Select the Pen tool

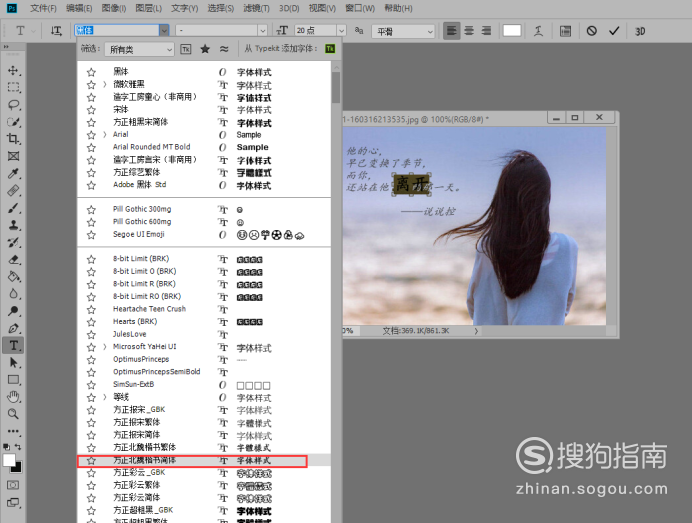pos(13,328)
